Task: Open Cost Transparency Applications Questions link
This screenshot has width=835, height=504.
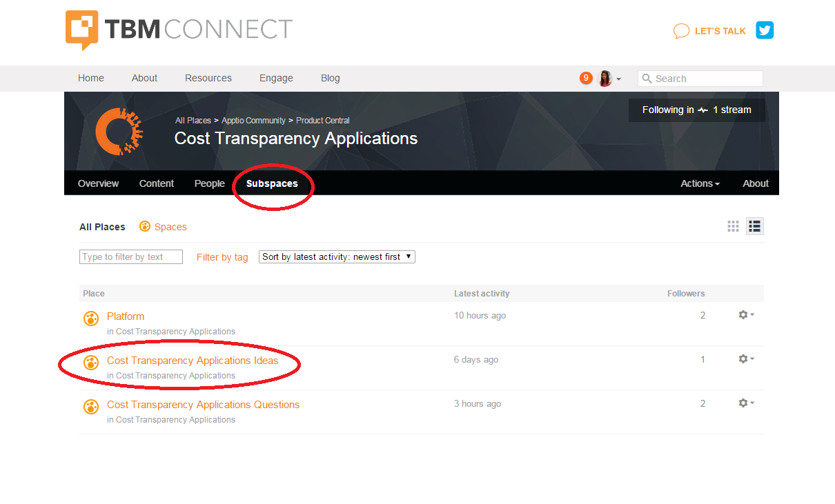Action: coord(204,405)
